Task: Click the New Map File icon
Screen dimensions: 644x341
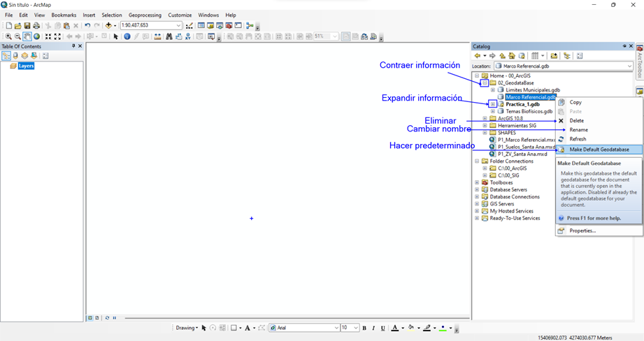Action: coord(8,25)
